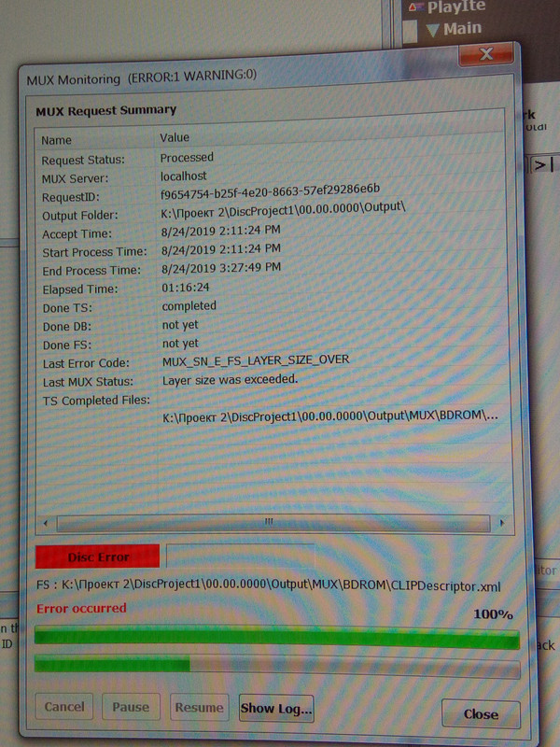Screen dimensions: 560x747
Task: Click the red Disc Error indicator
Action: 98,557
